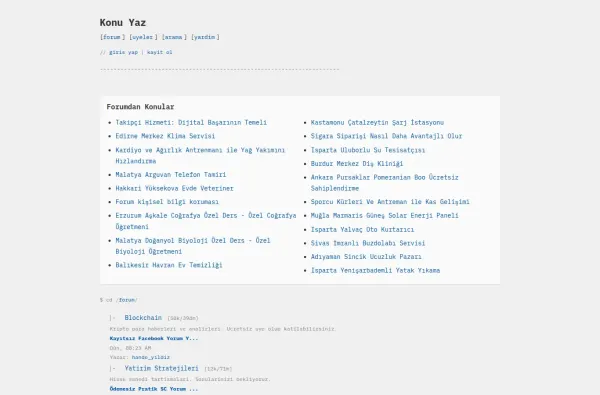This screenshot has height=395, width=600.
Task: Open the Yatirim Stratejileri forum category
Action: (161, 368)
